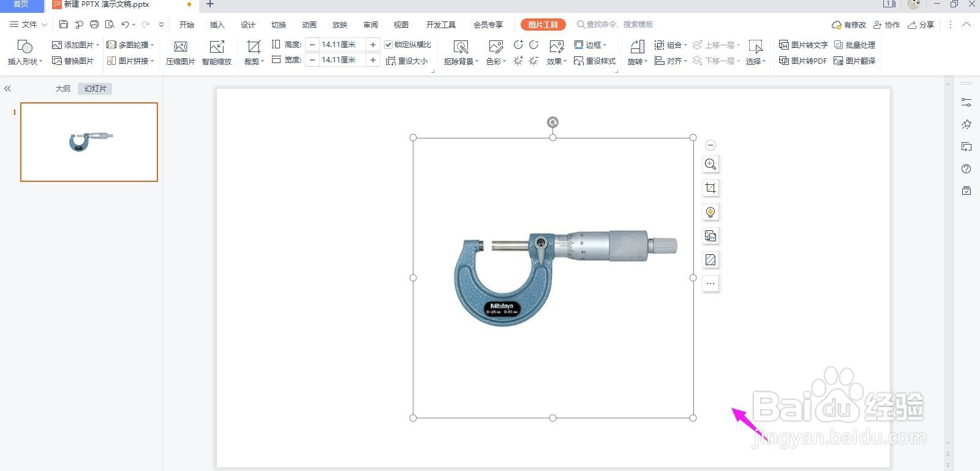Click the height (高度) value field

click(342, 45)
